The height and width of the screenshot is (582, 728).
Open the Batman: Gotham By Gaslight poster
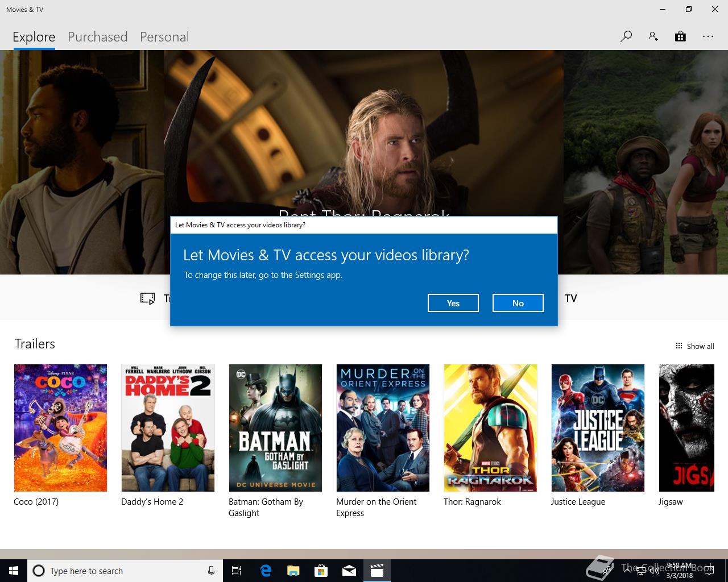pyautogui.click(x=275, y=428)
